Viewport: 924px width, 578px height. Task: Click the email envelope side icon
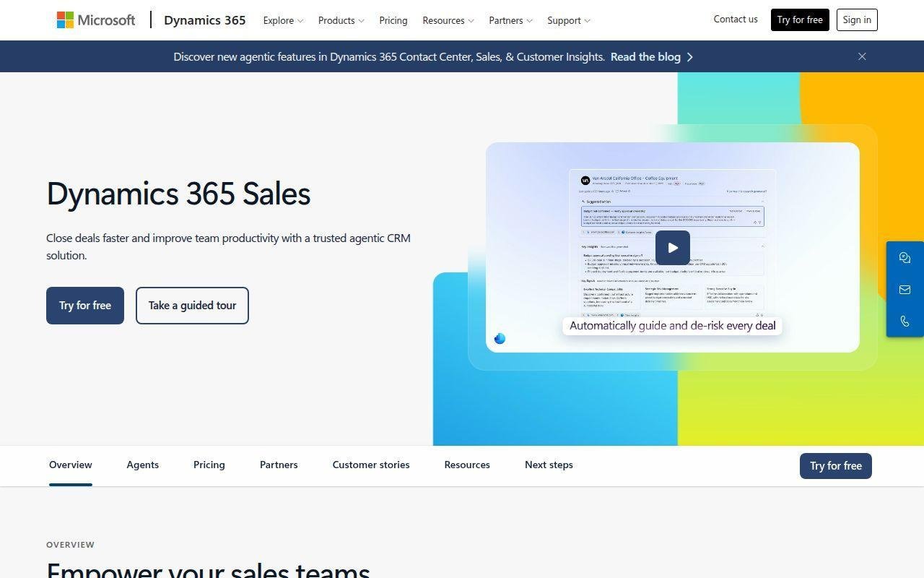point(905,290)
